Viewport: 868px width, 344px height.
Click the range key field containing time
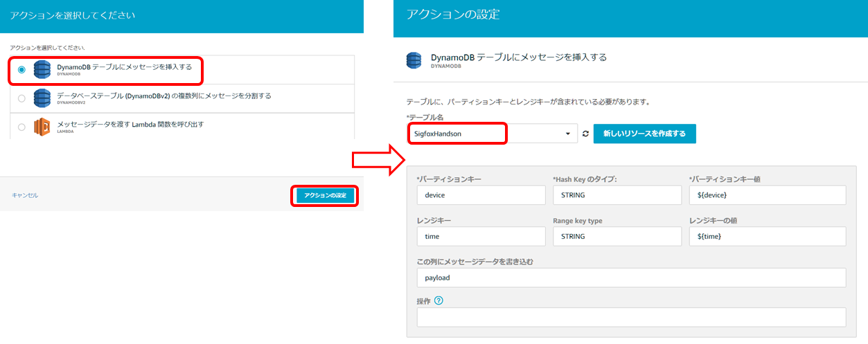tap(481, 236)
